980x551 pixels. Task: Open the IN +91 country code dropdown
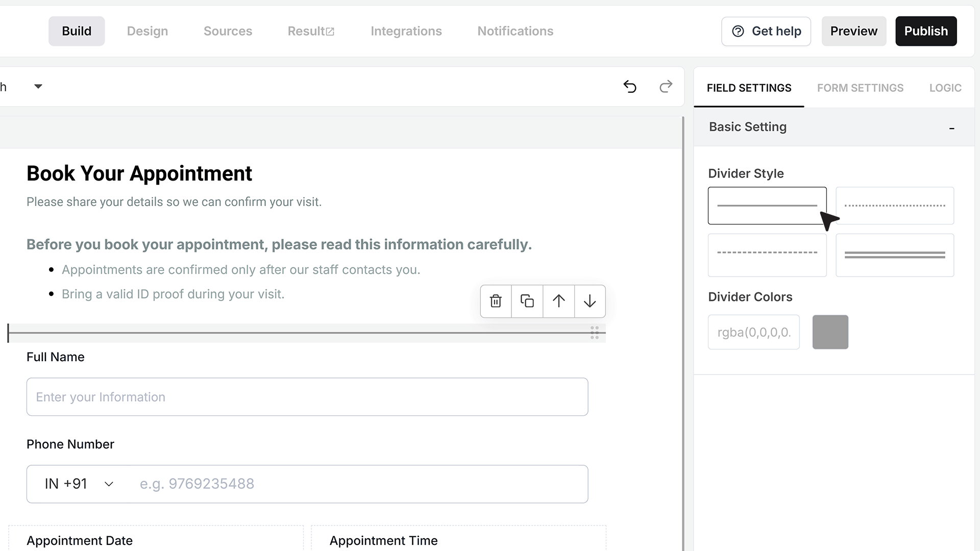[79, 484]
